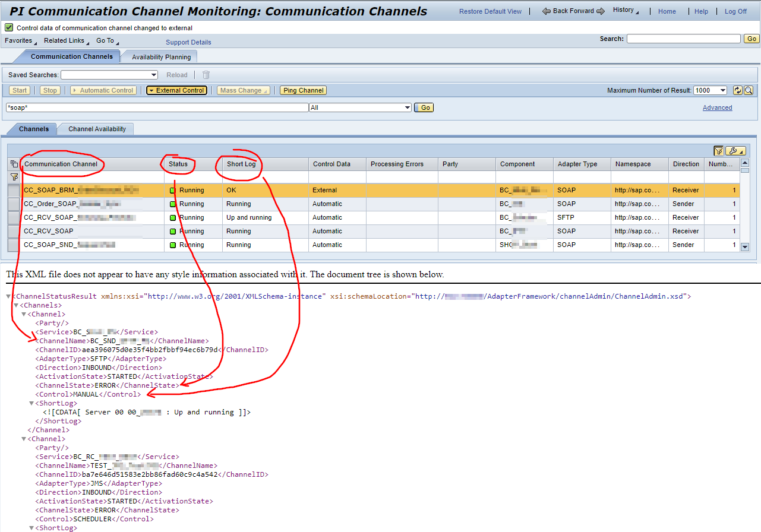Click the Log Off link
The image size is (761, 532).
point(735,11)
